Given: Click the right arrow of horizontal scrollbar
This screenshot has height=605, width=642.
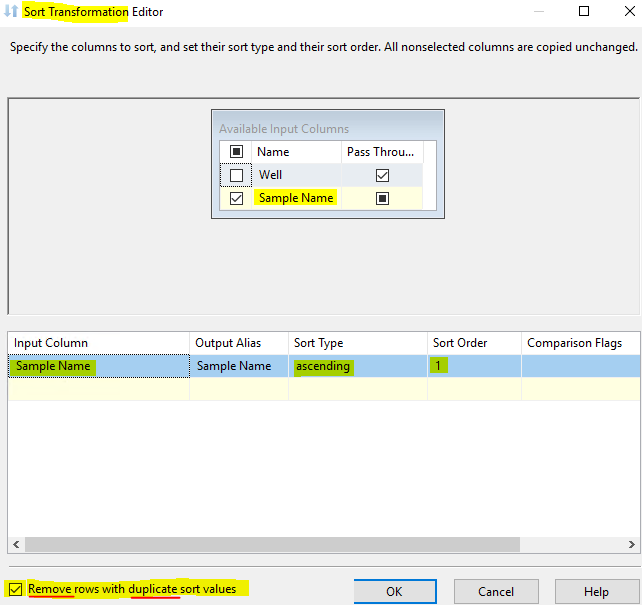Looking at the screenshot, I should tap(632, 544).
